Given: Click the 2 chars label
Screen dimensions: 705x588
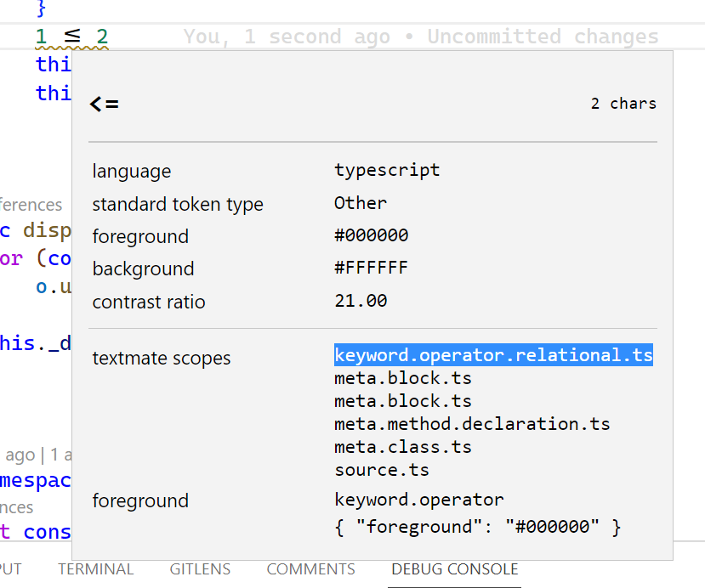Looking at the screenshot, I should pyautogui.click(x=623, y=104).
